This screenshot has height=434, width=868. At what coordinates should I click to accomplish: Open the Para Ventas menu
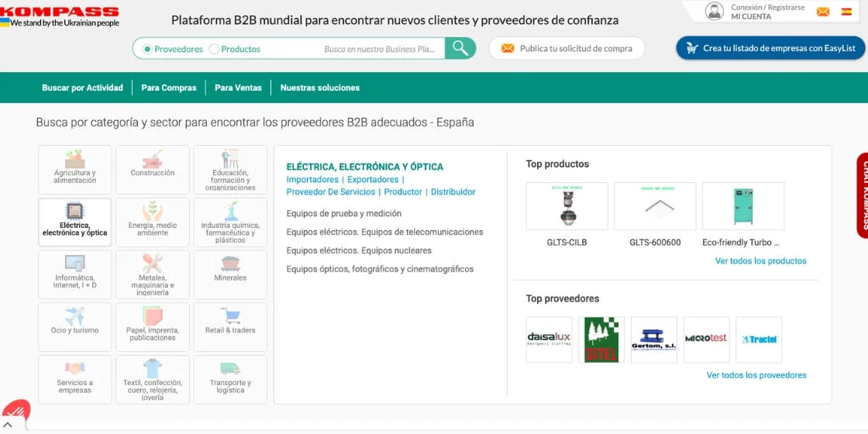coord(238,88)
